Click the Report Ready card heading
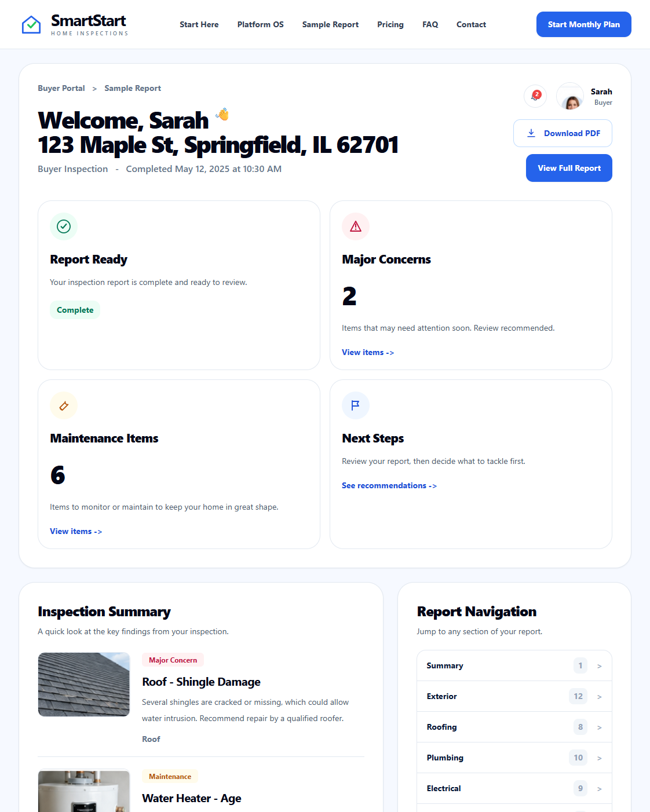The height and width of the screenshot is (812, 650). click(89, 259)
